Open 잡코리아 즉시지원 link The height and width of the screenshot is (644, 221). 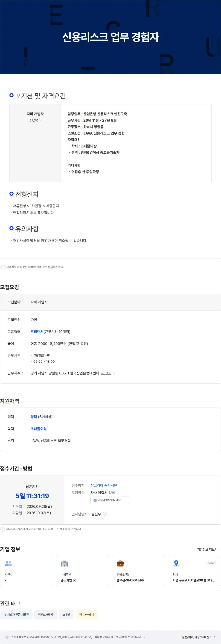point(104,485)
